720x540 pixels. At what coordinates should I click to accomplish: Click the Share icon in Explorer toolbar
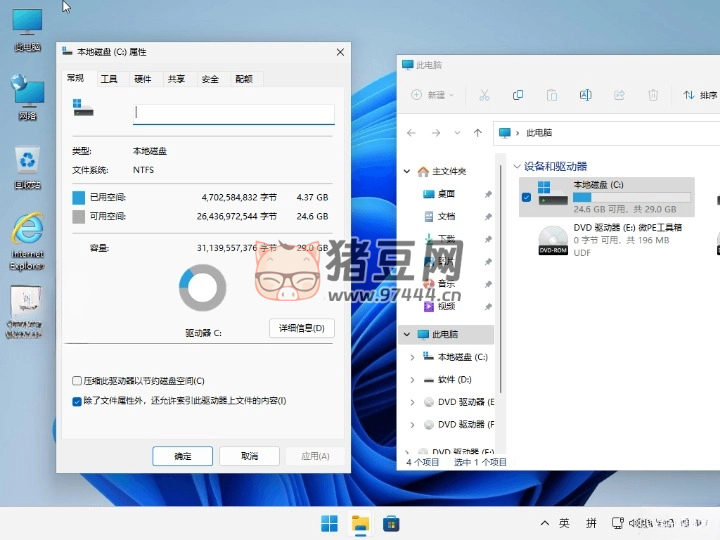[619, 95]
